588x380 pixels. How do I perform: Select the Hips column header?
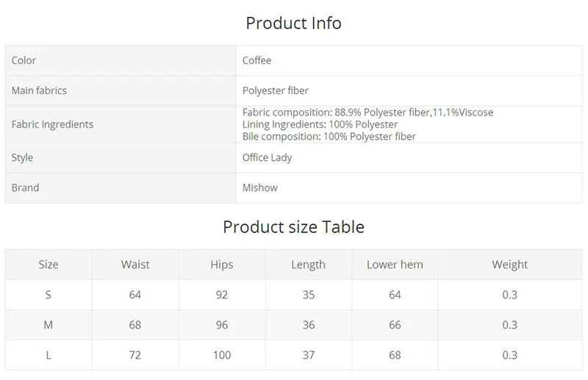(222, 265)
